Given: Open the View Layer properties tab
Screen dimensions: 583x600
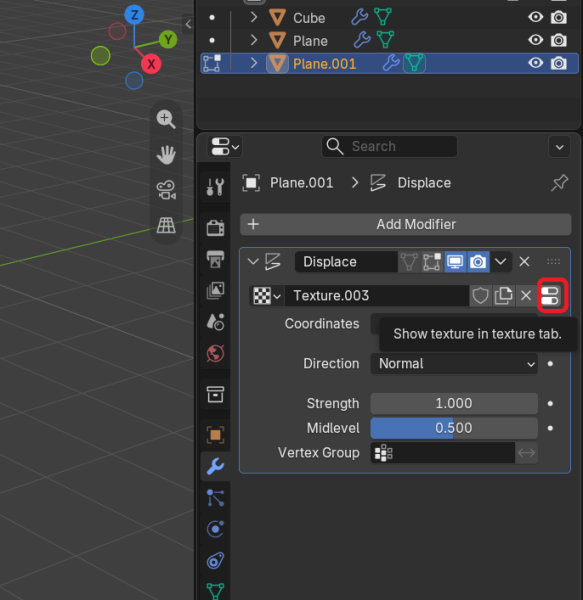Looking at the screenshot, I should (215, 291).
